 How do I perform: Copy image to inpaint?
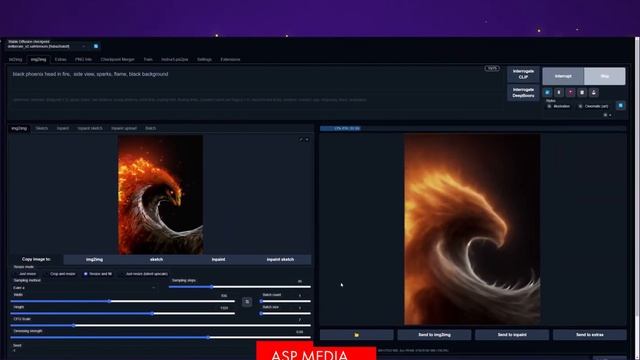point(218,260)
